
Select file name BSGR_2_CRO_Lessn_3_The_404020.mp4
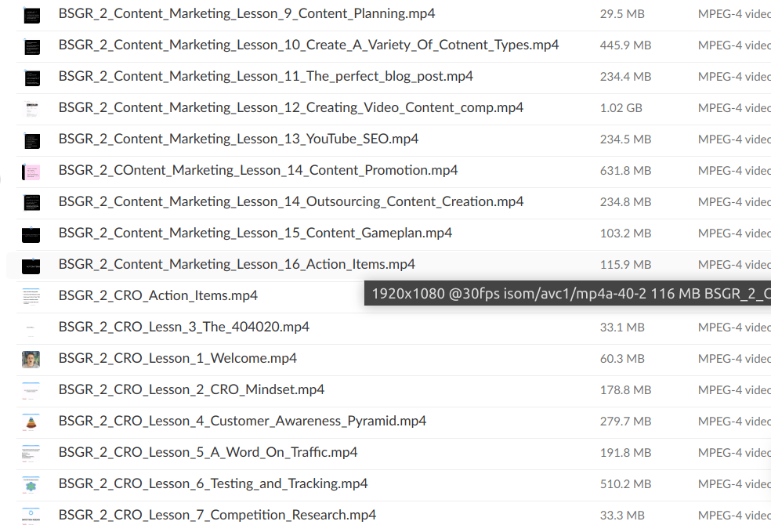pyautogui.click(x=184, y=327)
